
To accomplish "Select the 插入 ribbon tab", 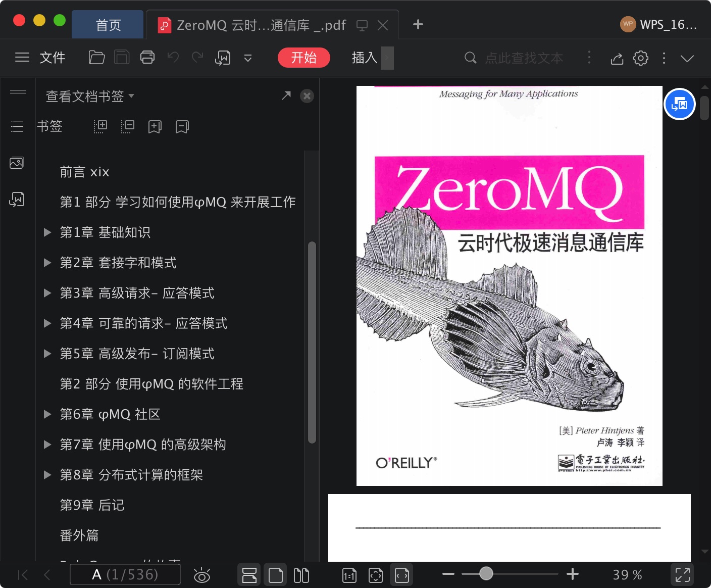I will click(365, 58).
